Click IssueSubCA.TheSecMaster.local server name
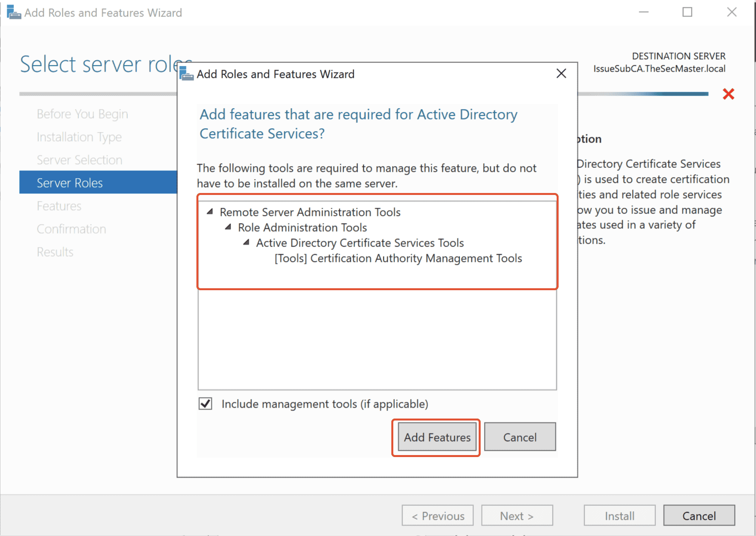 (x=659, y=69)
